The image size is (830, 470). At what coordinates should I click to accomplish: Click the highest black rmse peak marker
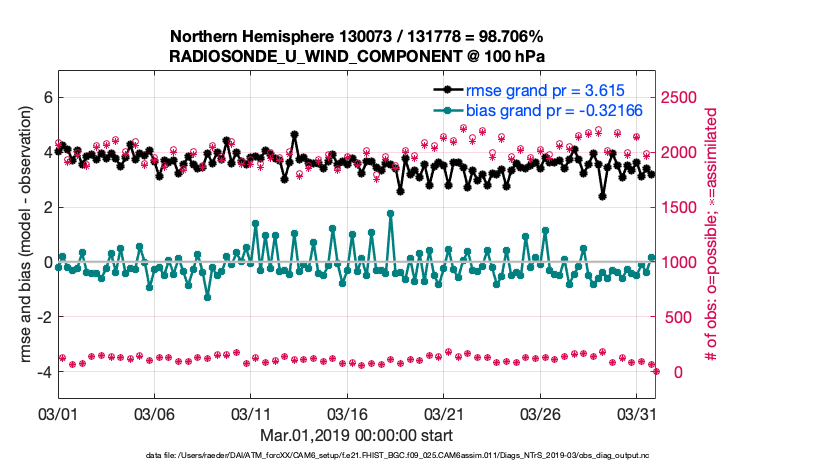coord(294,134)
